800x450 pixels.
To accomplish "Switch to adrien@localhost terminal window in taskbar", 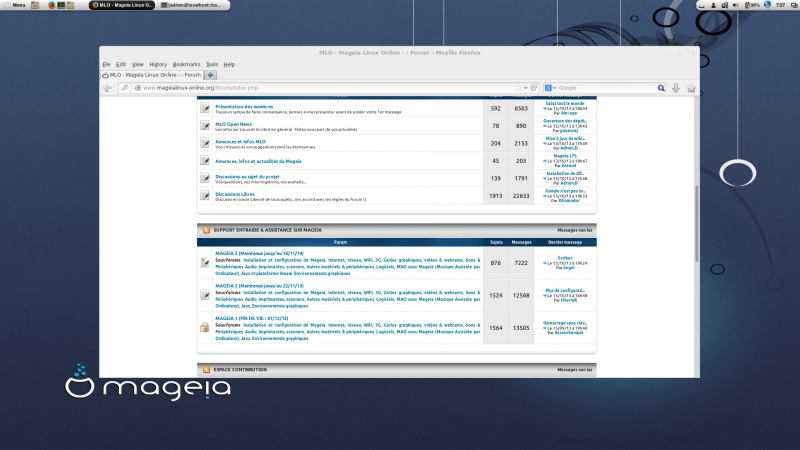I will point(191,5).
